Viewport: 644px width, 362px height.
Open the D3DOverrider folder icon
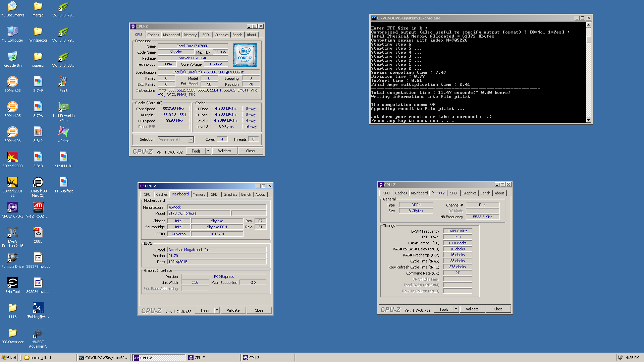[x=12, y=336]
